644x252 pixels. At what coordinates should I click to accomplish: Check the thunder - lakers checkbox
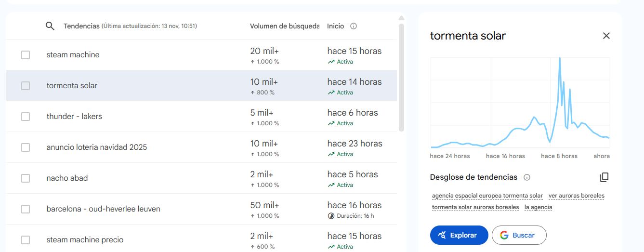coord(26,117)
